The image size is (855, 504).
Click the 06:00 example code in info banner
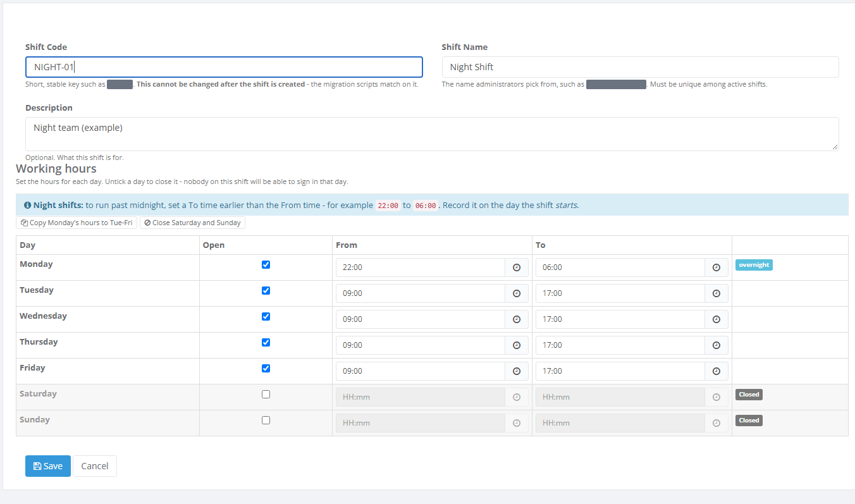pos(426,206)
